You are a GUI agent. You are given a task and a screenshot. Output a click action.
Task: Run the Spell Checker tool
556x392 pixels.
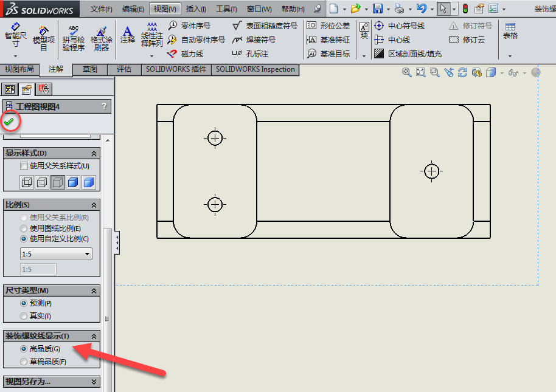74,38
